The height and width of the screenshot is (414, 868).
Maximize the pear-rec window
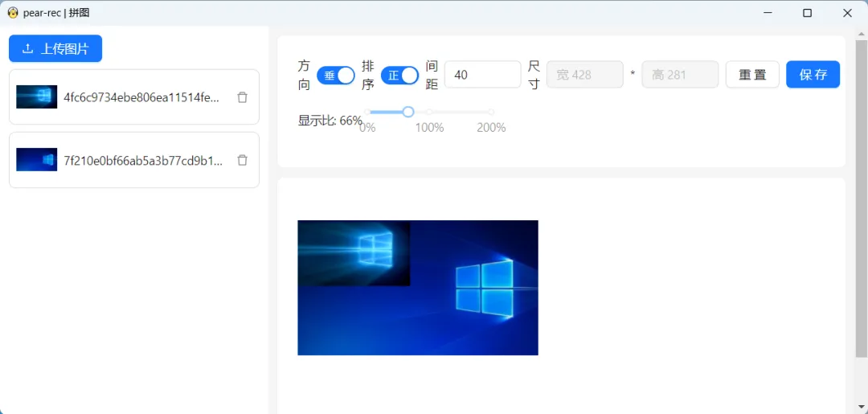807,13
